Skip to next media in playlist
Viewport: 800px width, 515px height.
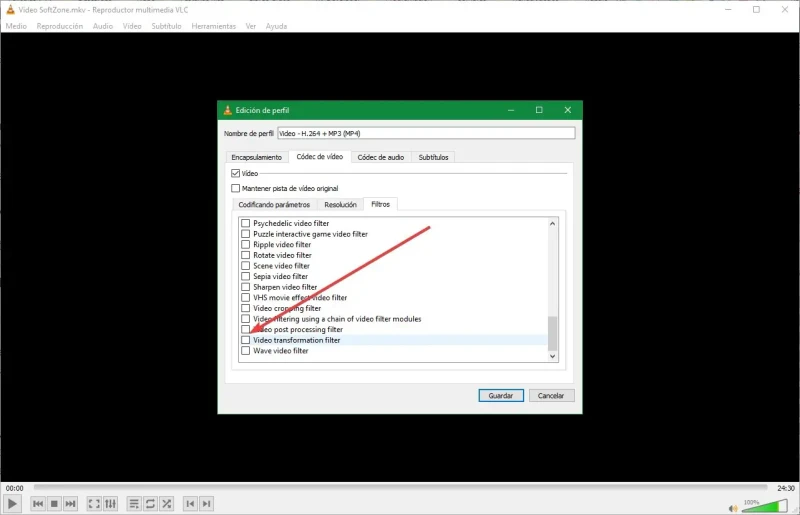click(70, 504)
